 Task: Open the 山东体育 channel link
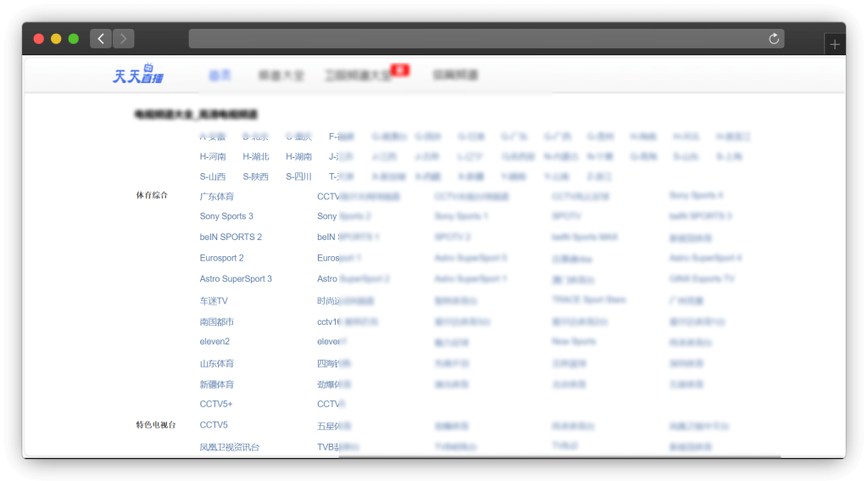tap(217, 364)
